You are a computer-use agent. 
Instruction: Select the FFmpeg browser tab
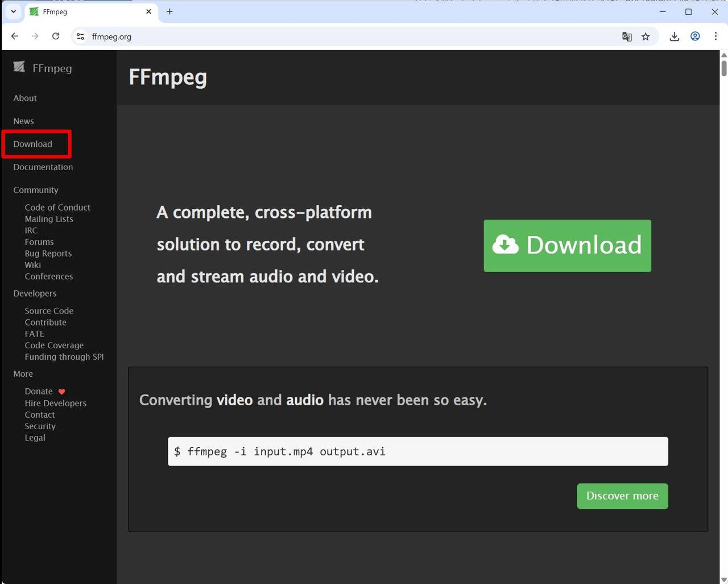point(91,11)
